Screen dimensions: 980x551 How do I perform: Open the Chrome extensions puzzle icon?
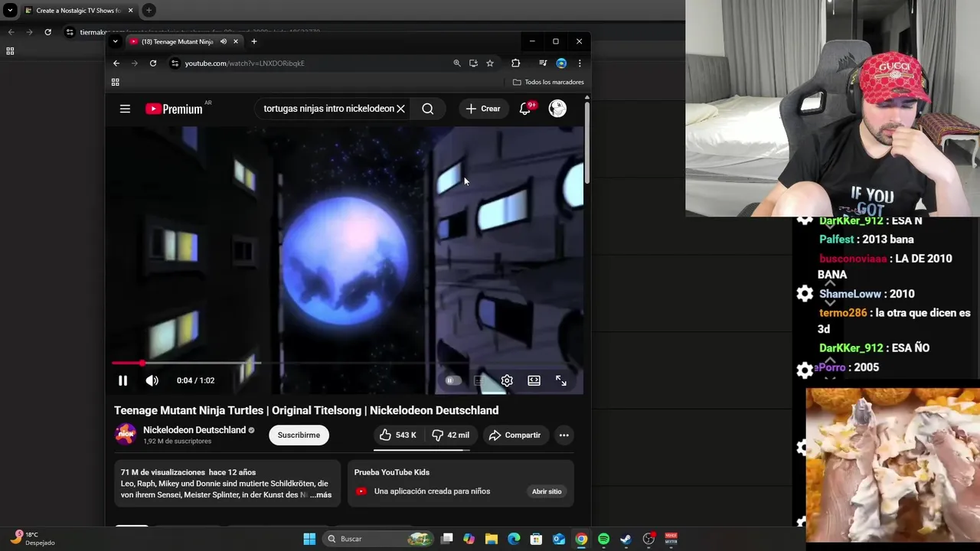516,64
